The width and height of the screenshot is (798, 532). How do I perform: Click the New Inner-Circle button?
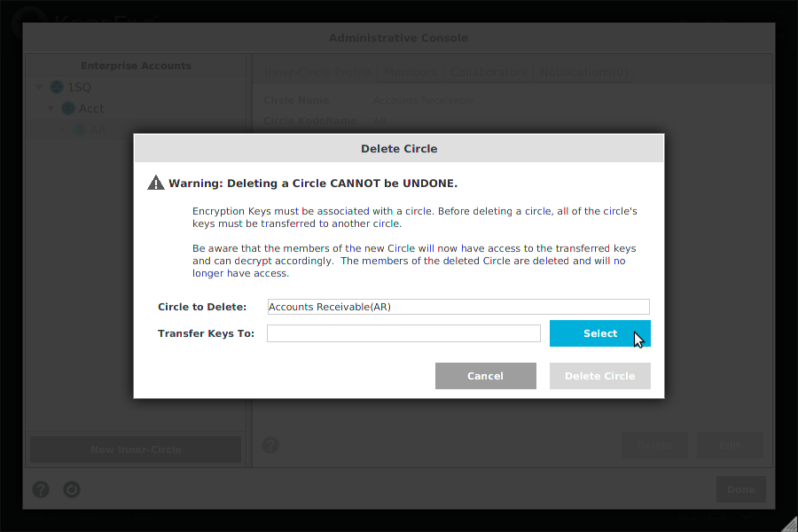pos(136,450)
